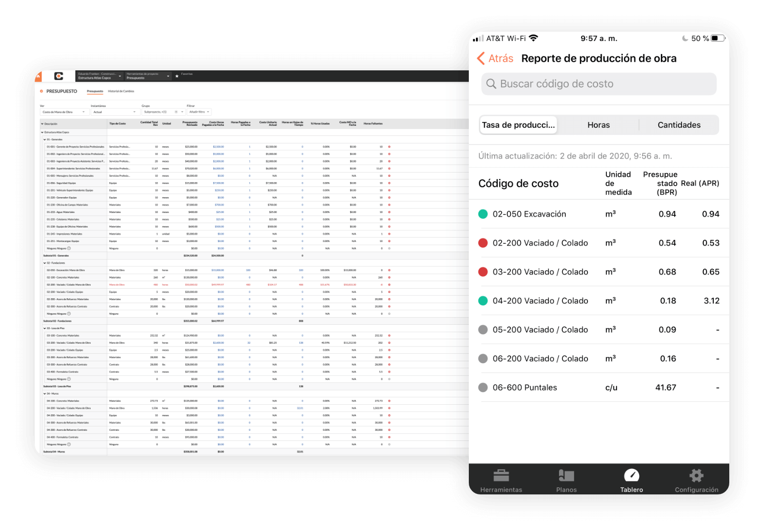Viewport: 764px width, 532px height.
Task: Click the Código de costo column heading
Action: (x=518, y=184)
